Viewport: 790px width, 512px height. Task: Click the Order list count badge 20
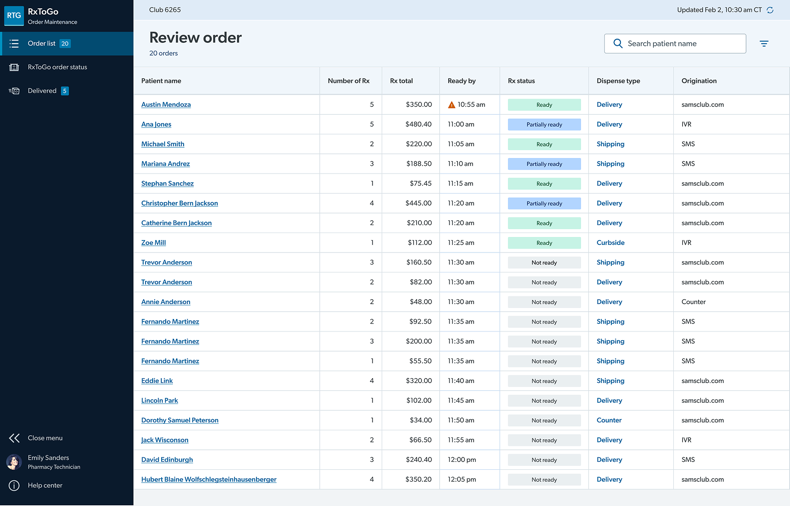(65, 43)
